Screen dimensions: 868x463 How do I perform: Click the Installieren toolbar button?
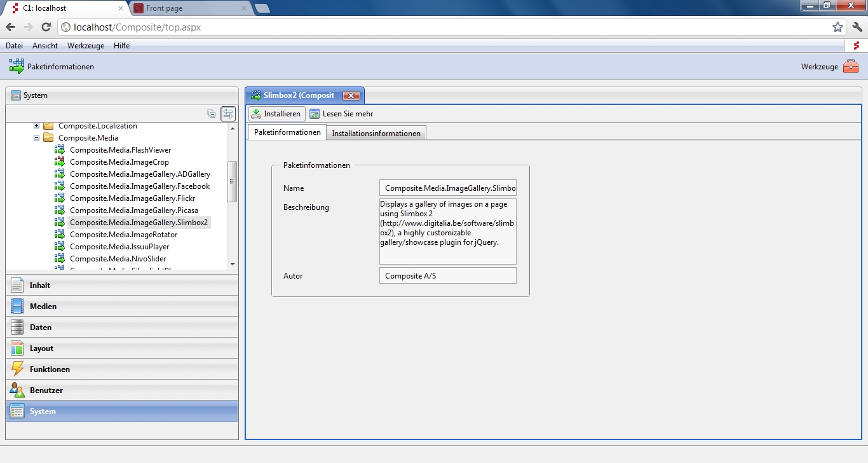[x=276, y=114]
